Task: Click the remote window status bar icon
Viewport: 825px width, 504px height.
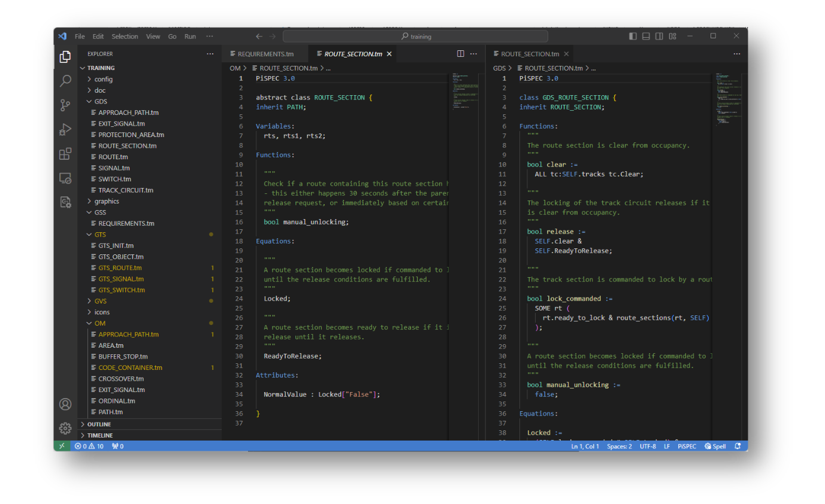Action: [62, 446]
